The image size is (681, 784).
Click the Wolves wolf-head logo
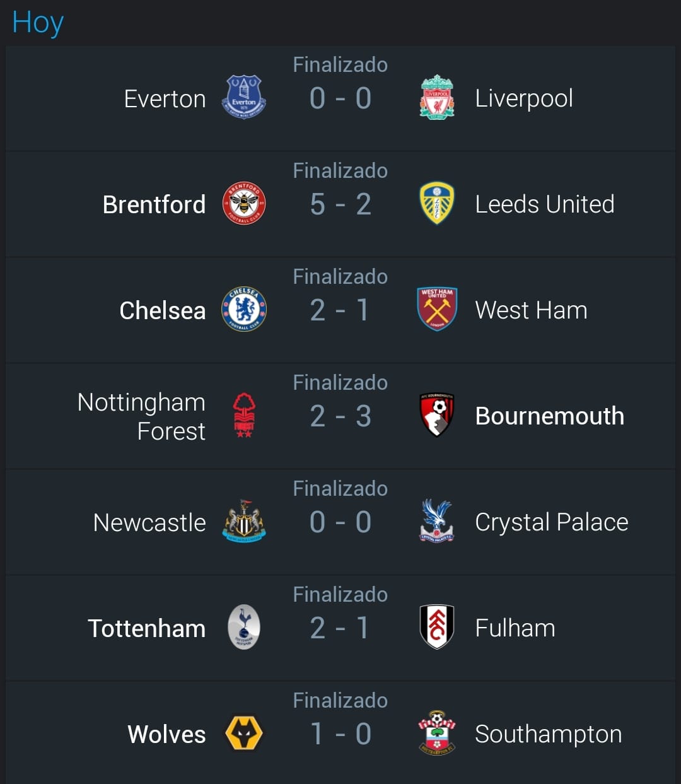tap(244, 734)
